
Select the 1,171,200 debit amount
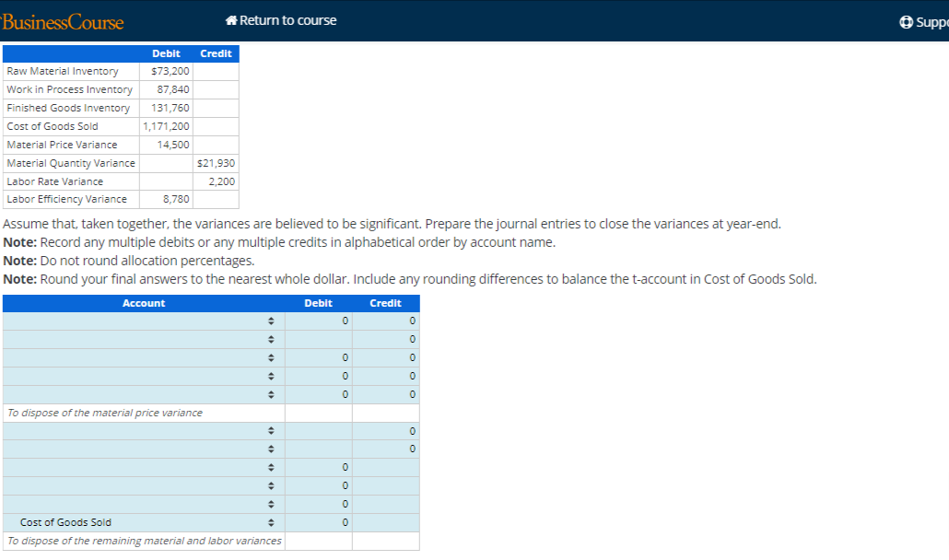166,126
